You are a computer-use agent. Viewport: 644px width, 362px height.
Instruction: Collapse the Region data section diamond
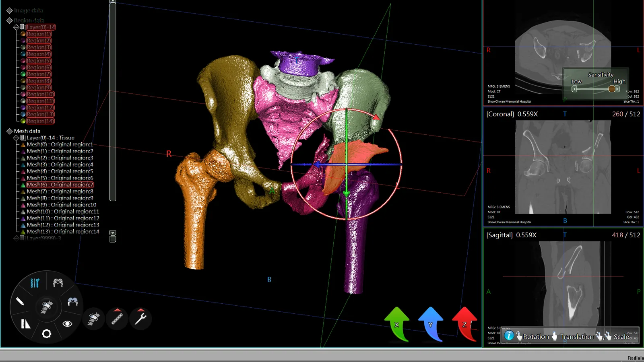tap(9, 20)
